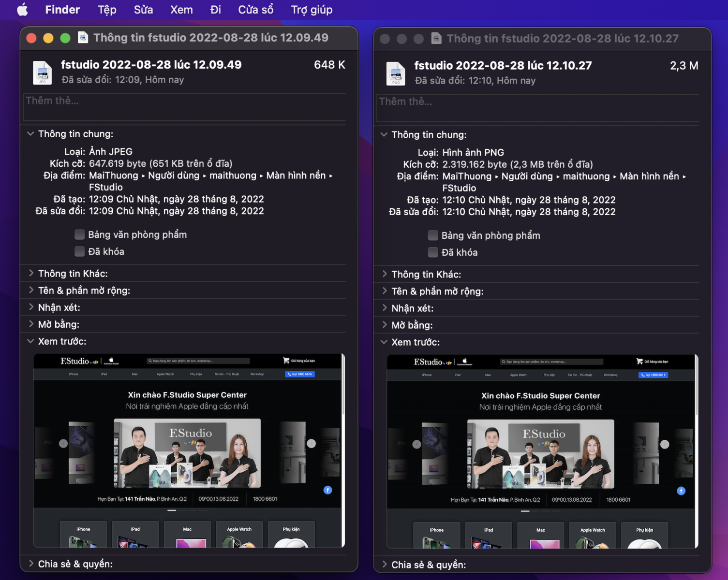Expand Thông tin Khác in PNG window
Image resolution: width=728 pixels, height=580 pixels.
coord(385,274)
